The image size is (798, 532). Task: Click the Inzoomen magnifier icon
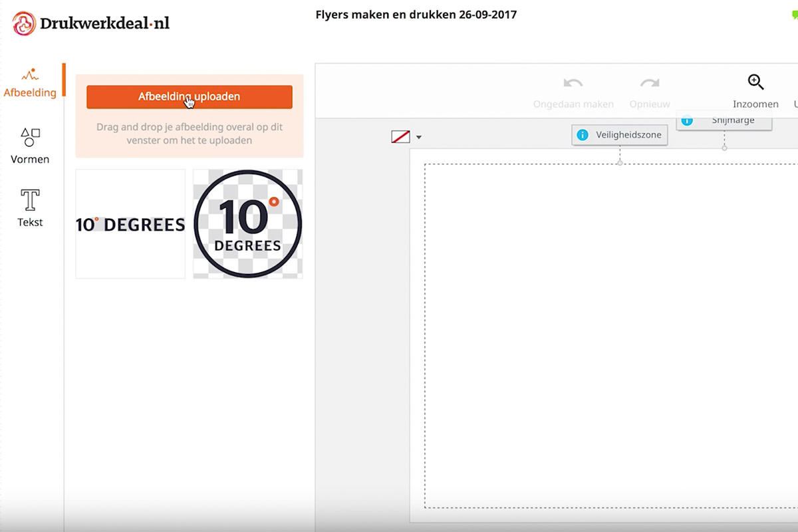755,82
